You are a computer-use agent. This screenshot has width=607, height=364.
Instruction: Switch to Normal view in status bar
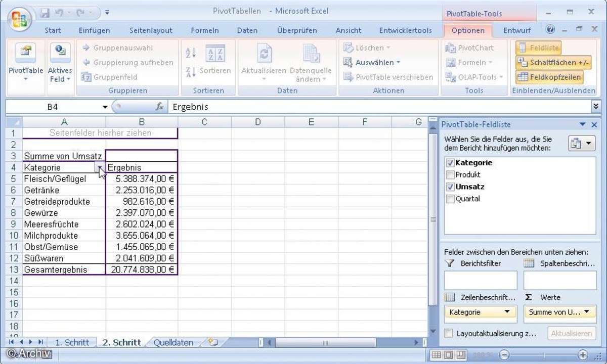[x=436, y=355]
